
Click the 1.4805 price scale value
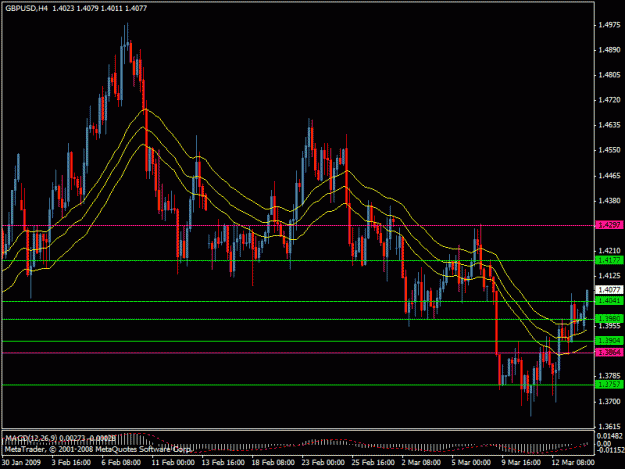[x=609, y=75]
